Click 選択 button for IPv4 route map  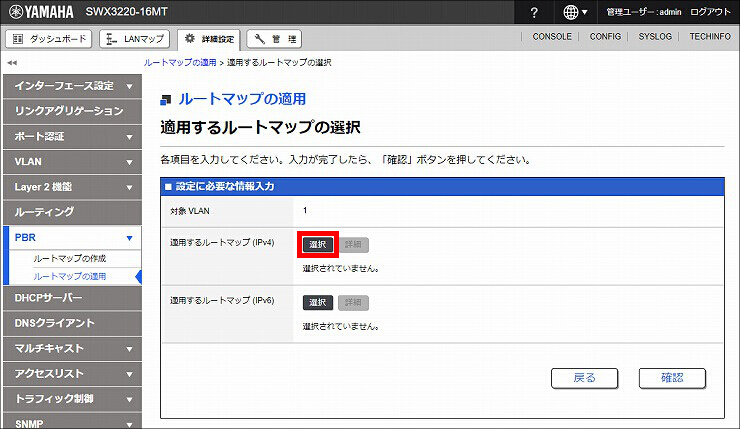click(x=318, y=244)
